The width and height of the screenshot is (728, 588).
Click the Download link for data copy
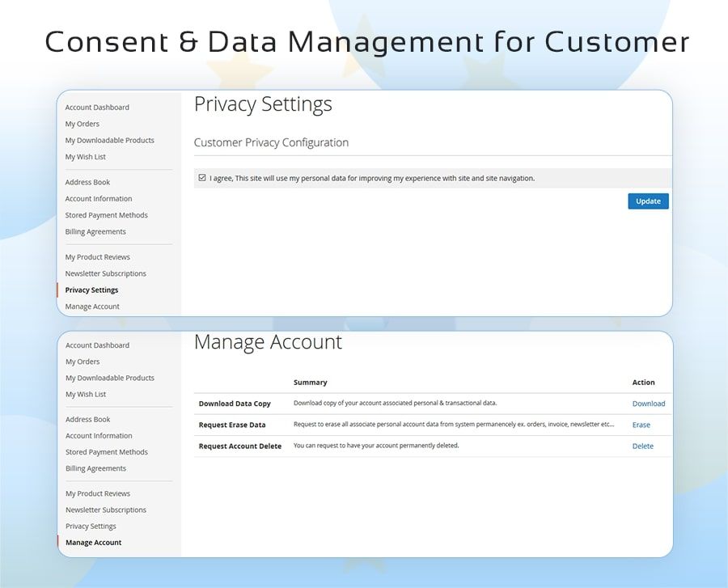[x=648, y=404]
